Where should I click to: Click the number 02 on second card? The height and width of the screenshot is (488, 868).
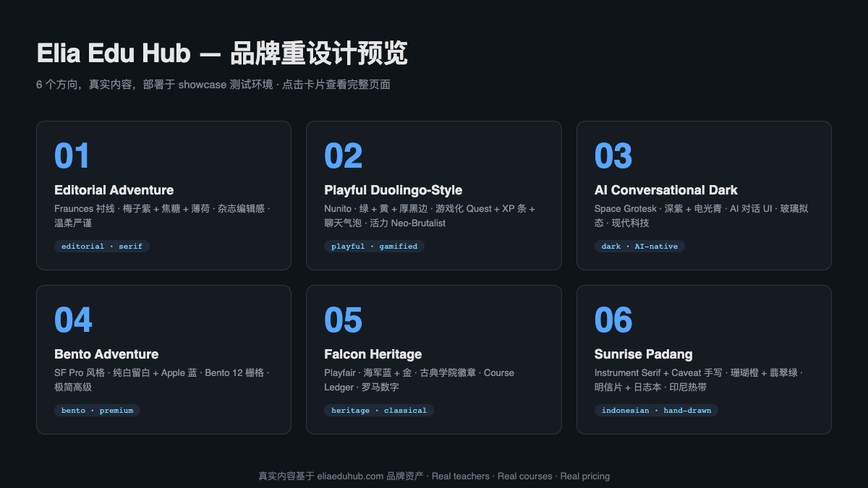(343, 156)
